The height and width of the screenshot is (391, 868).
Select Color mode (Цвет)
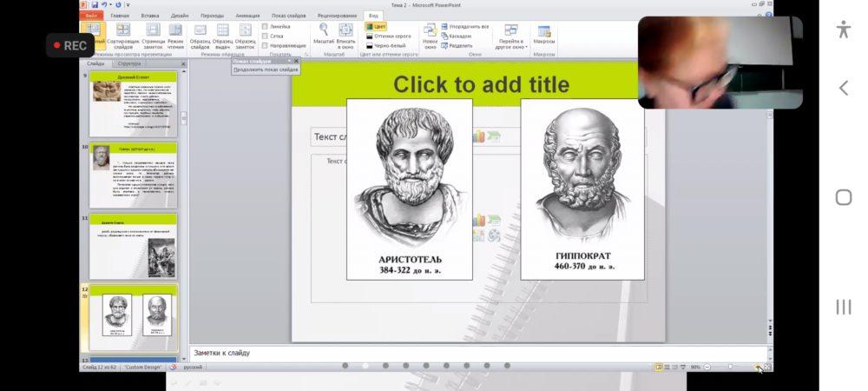click(x=376, y=27)
